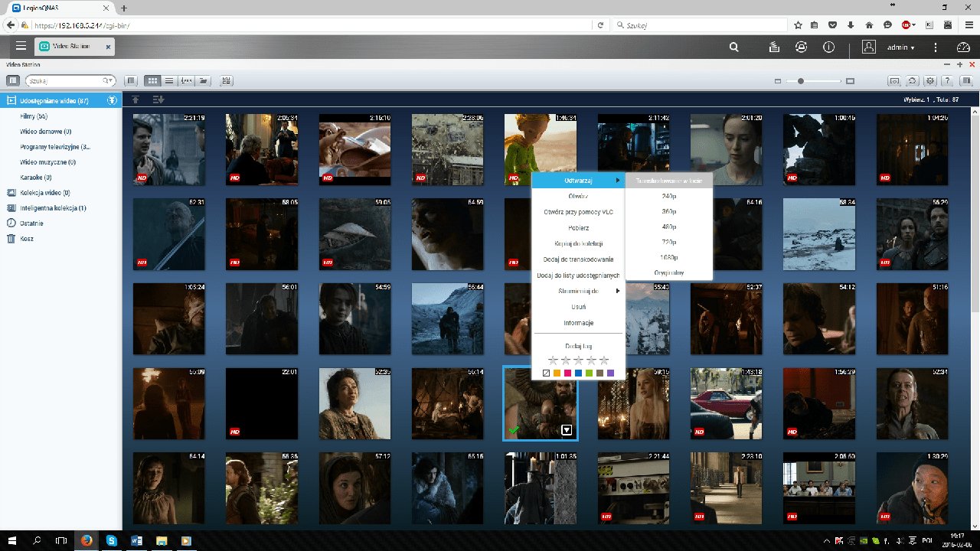The image size is (980, 551).
Task: Switch to list view
Action: [169, 80]
